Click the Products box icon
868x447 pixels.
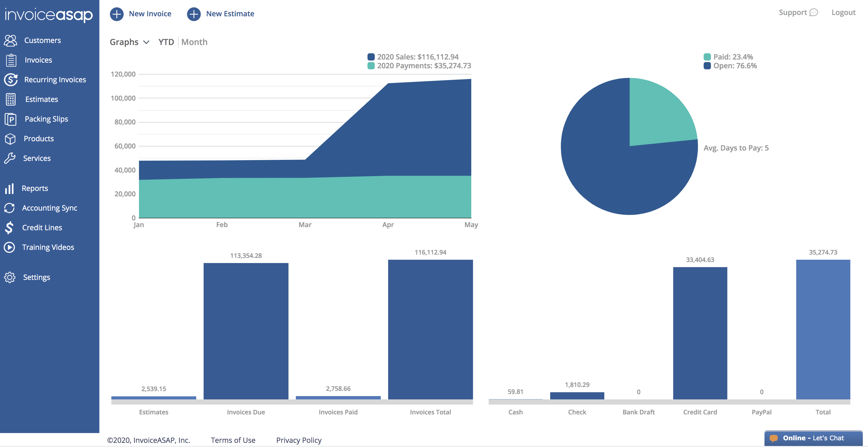[10, 139]
